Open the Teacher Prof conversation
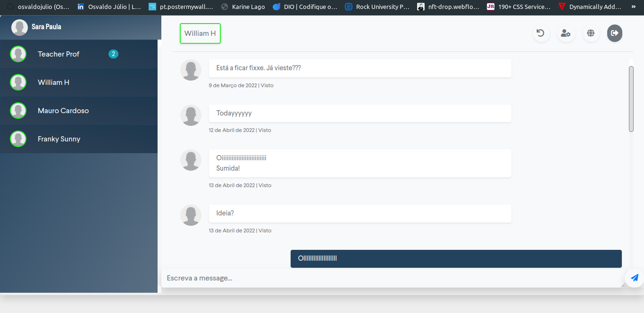 pyautogui.click(x=59, y=54)
